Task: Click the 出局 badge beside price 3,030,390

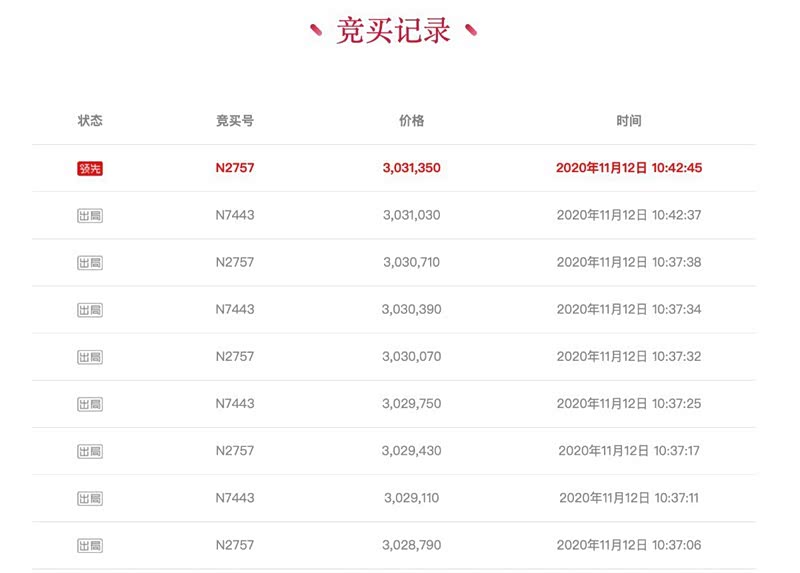Action: [x=90, y=310]
